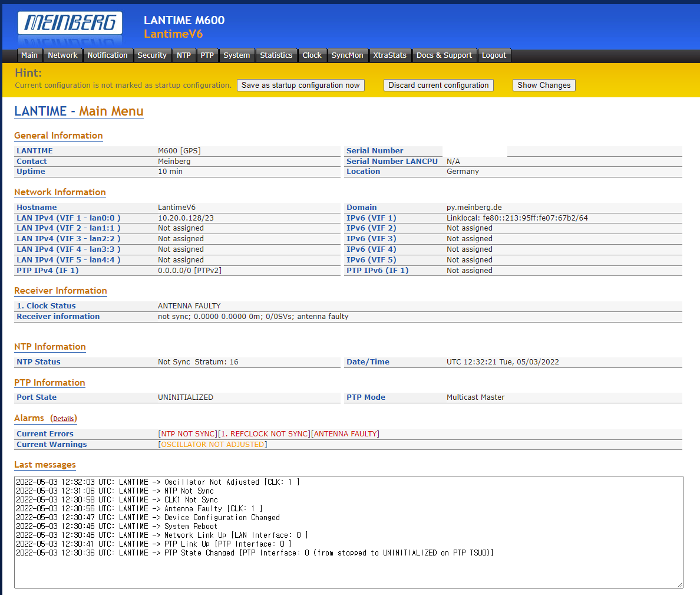The width and height of the screenshot is (700, 595).
Task: Click the Last messages heading
Action: [45, 465]
